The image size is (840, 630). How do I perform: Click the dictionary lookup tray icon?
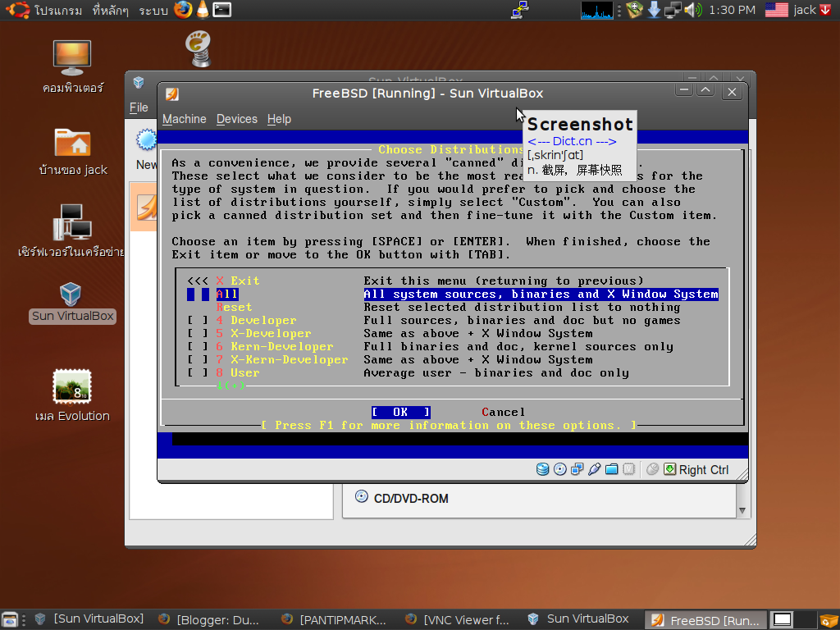coord(634,10)
